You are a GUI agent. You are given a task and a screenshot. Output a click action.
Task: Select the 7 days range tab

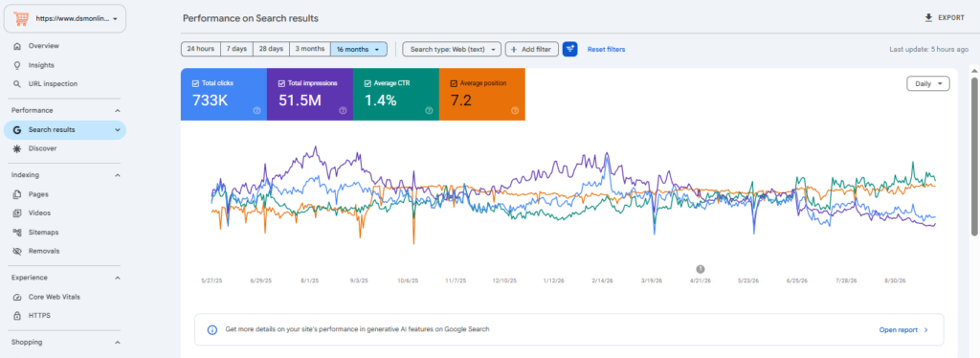tap(236, 50)
